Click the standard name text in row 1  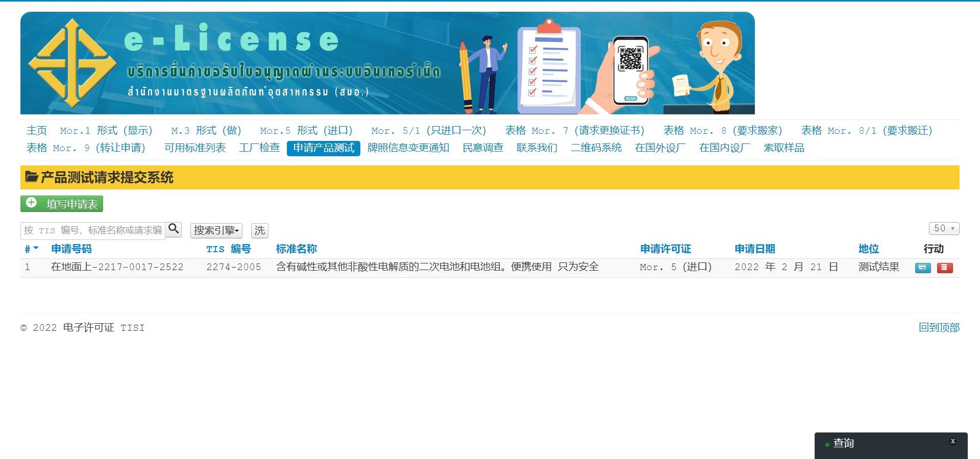(x=437, y=267)
